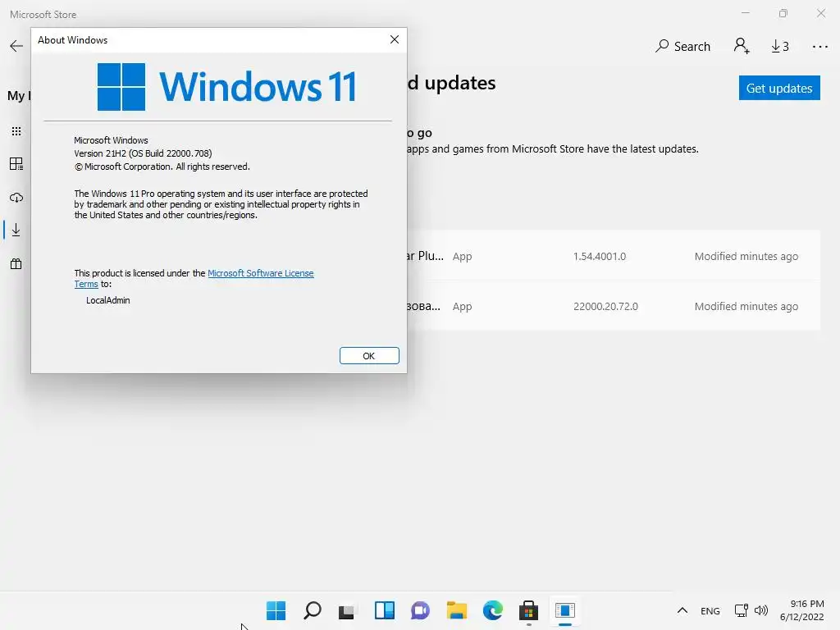Select the Downloads sidebar icon
840x630 pixels.
click(x=16, y=230)
